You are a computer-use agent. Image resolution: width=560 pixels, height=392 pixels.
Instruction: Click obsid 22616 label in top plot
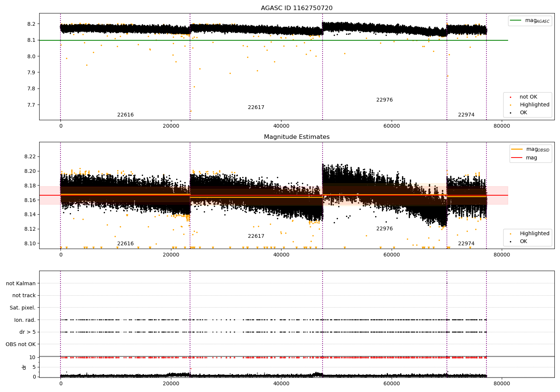coord(125,115)
